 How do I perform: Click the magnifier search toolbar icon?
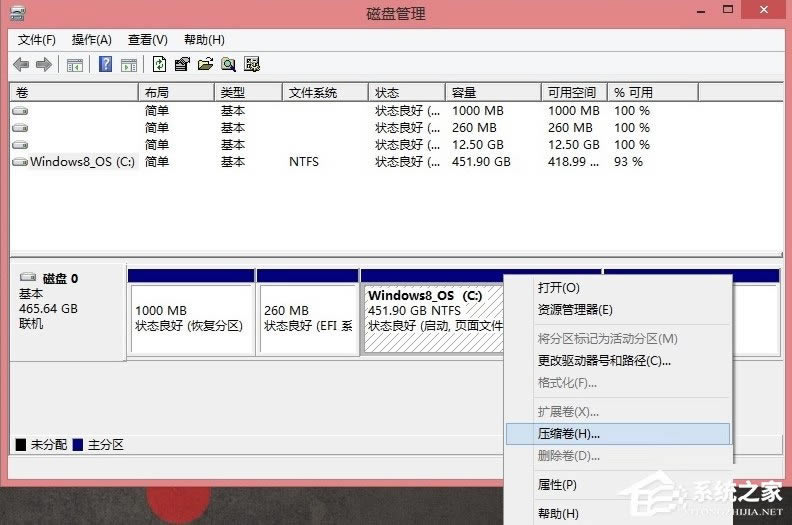[x=228, y=65]
